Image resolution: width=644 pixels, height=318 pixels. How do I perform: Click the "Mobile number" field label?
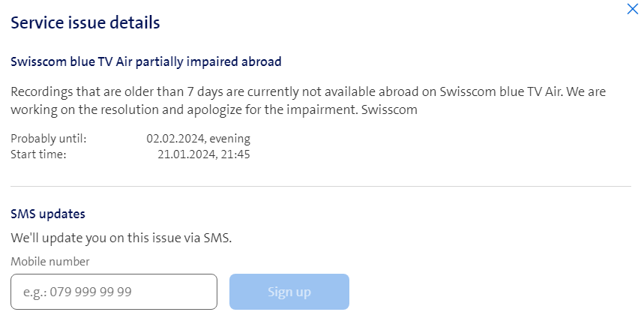coord(50,262)
